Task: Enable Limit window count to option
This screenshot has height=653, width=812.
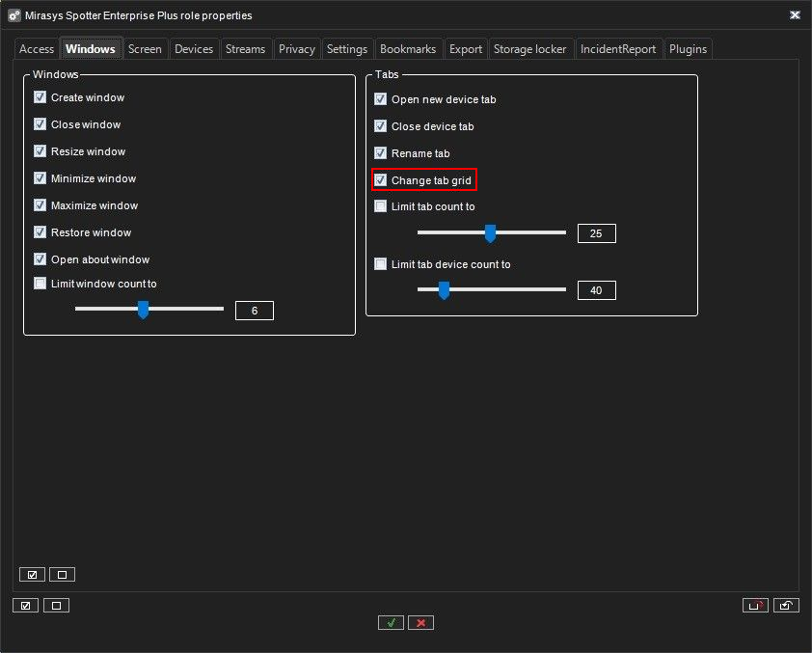Action: click(x=40, y=284)
